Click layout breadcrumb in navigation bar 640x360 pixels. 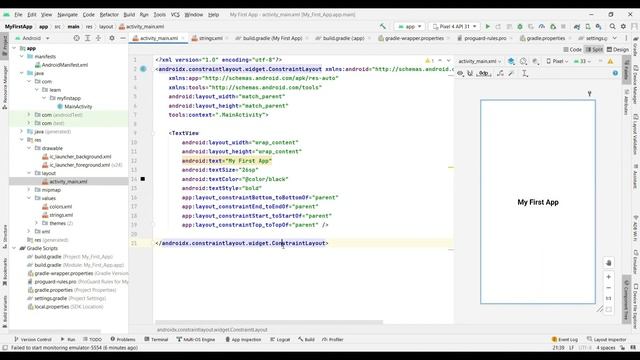[106, 27]
